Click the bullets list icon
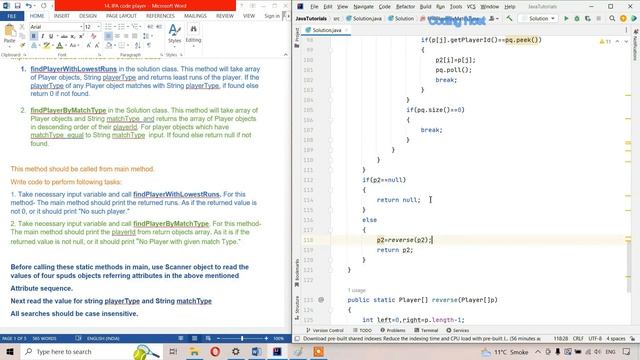 (x=109, y=27)
